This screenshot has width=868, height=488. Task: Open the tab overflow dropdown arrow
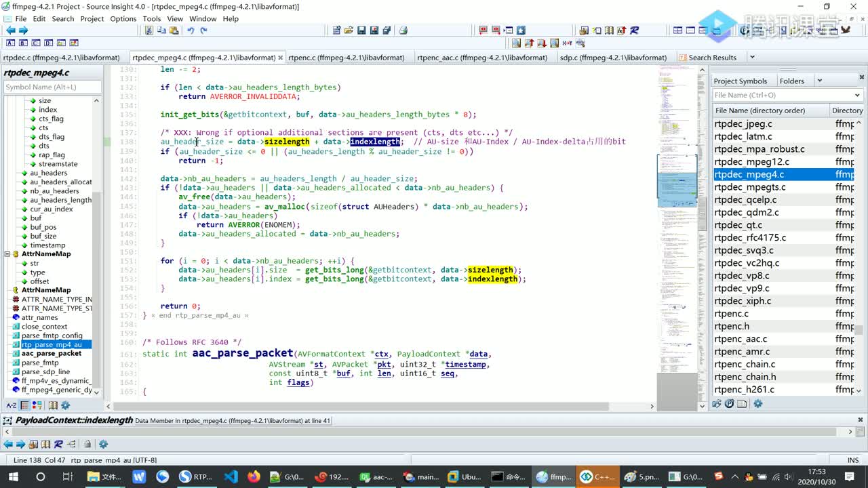click(x=752, y=58)
